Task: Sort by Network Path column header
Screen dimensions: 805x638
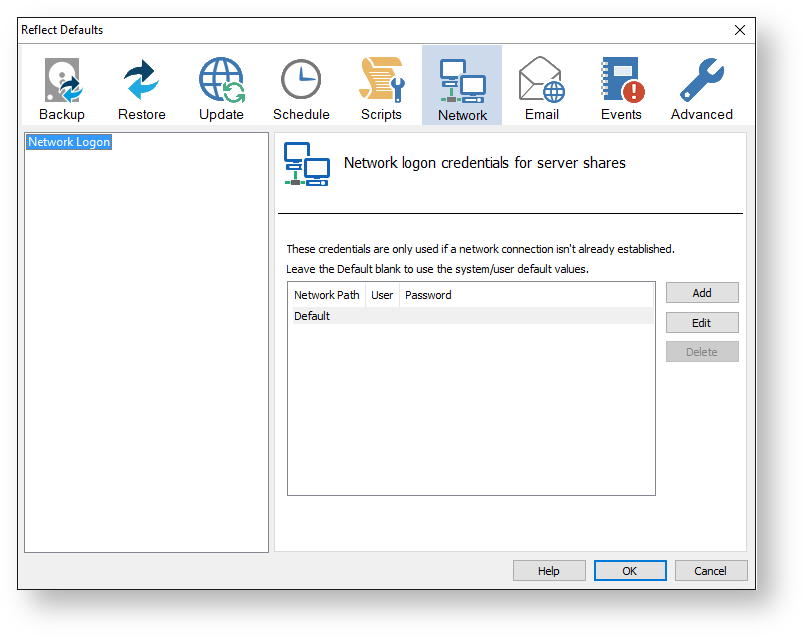Action: point(327,295)
